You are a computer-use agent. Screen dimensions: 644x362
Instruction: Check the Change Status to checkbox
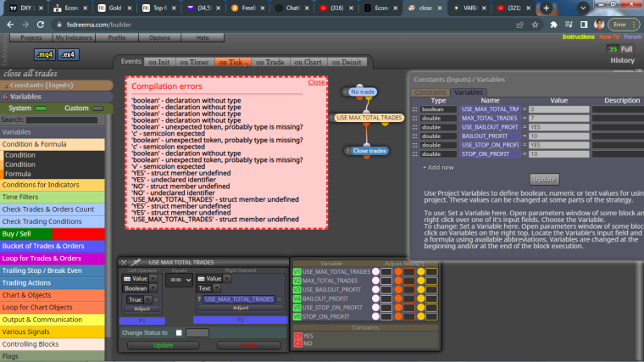[x=179, y=333]
